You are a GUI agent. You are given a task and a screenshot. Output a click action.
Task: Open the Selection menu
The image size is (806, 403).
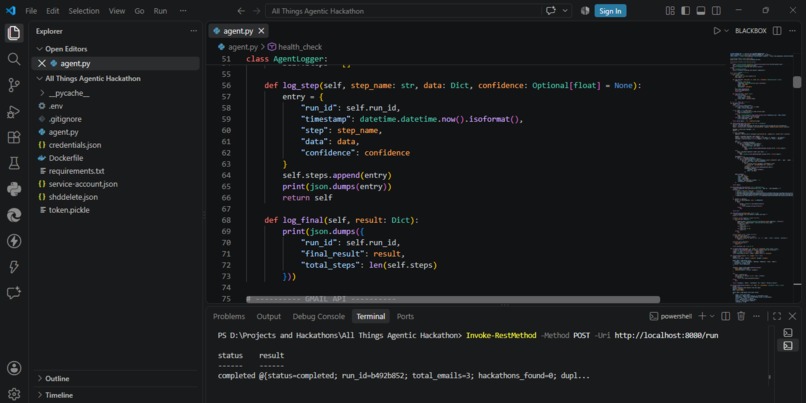[x=83, y=11]
